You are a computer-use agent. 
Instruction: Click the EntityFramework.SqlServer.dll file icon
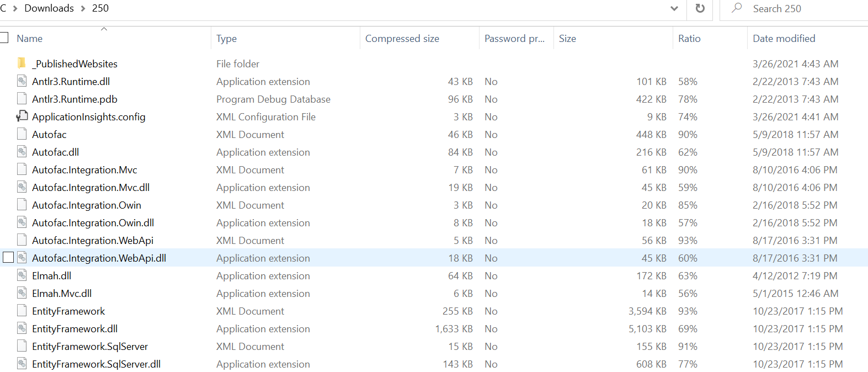(22, 364)
